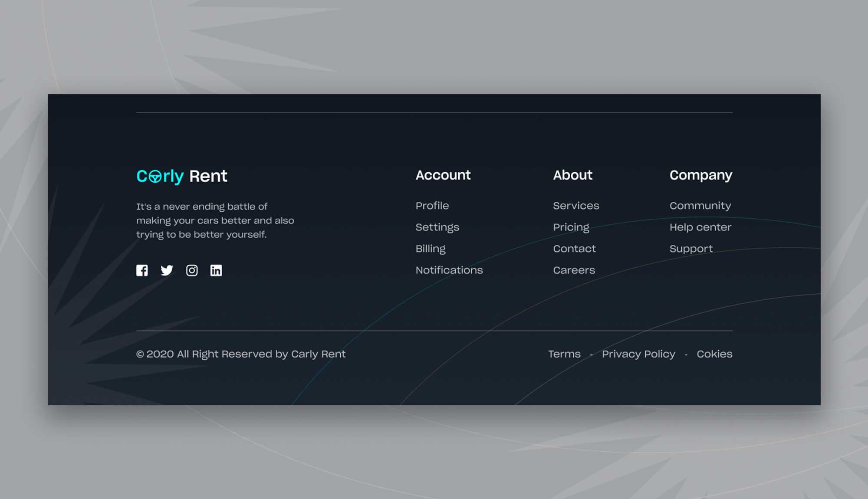
Task: Open the Careers link
Action: 574,270
